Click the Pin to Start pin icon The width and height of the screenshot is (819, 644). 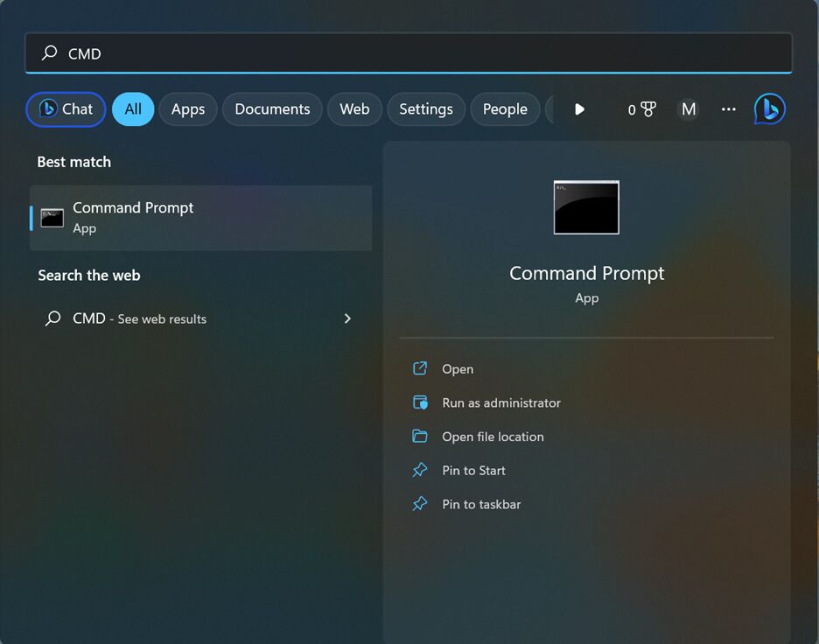coord(420,470)
